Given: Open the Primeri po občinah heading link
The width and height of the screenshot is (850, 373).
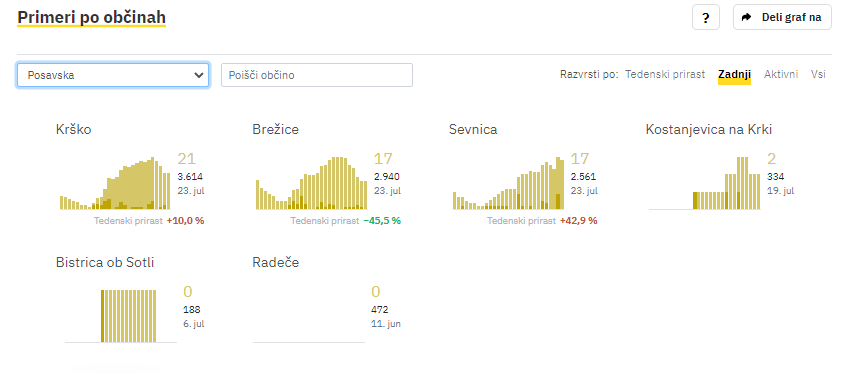Looking at the screenshot, I should 92,17.
